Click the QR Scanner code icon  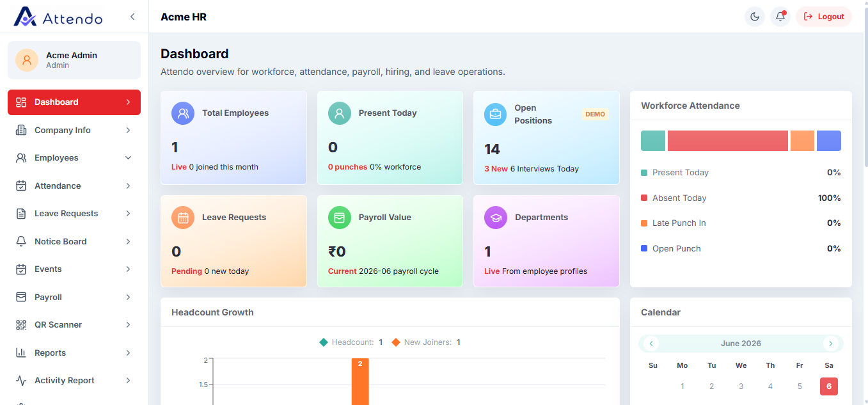pyautogui.click(x=21, y=325)
